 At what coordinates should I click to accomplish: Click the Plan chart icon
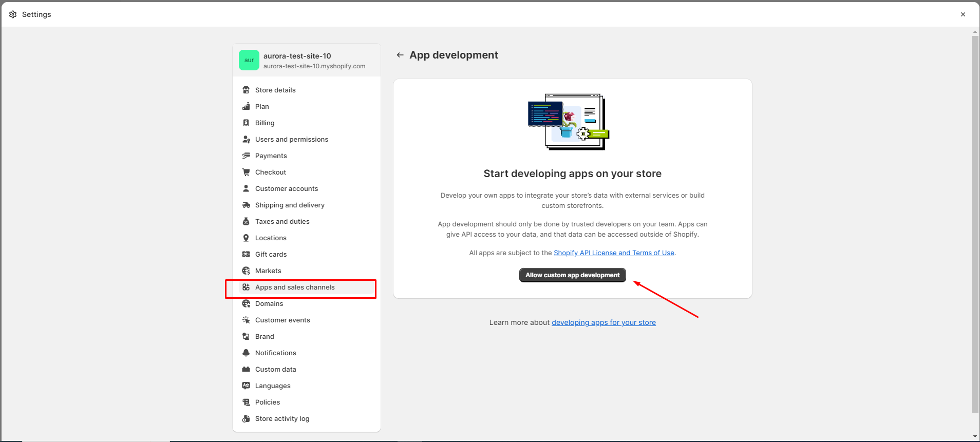click(x=246, y=106)
